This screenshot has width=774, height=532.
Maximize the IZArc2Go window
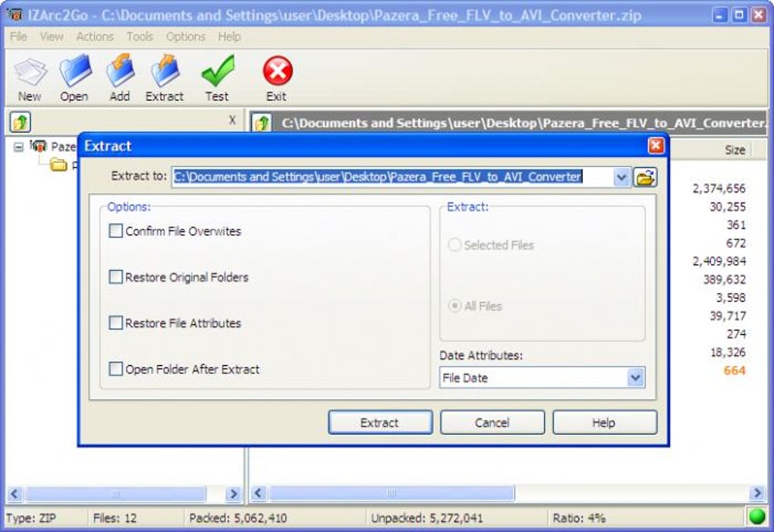click(x=739, y=15)
